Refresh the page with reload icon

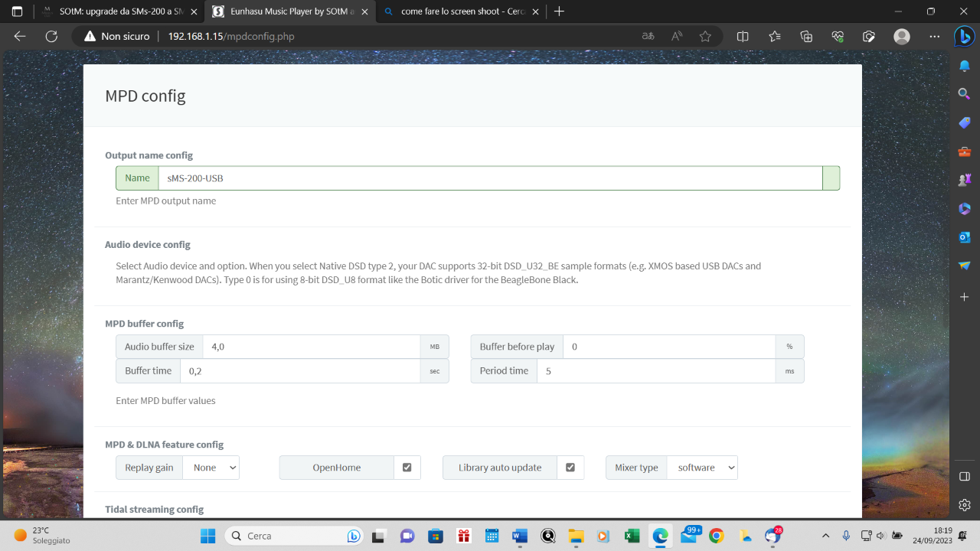click(51, 36)
